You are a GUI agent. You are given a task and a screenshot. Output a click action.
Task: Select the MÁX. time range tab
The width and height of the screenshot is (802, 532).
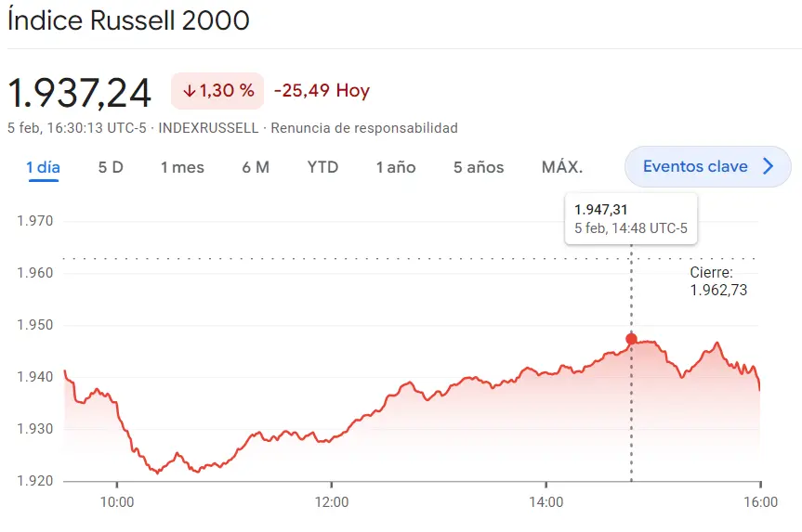point(562,167)
